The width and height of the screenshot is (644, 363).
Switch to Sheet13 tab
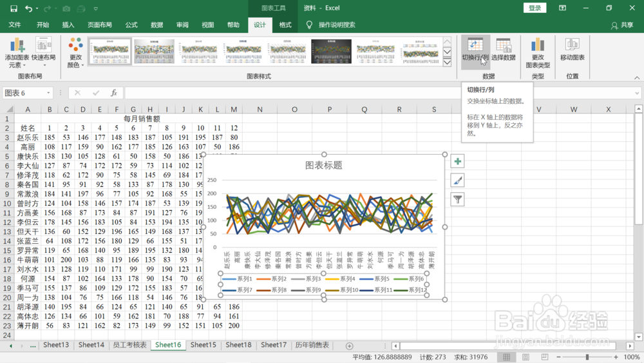tap(56, 345)
